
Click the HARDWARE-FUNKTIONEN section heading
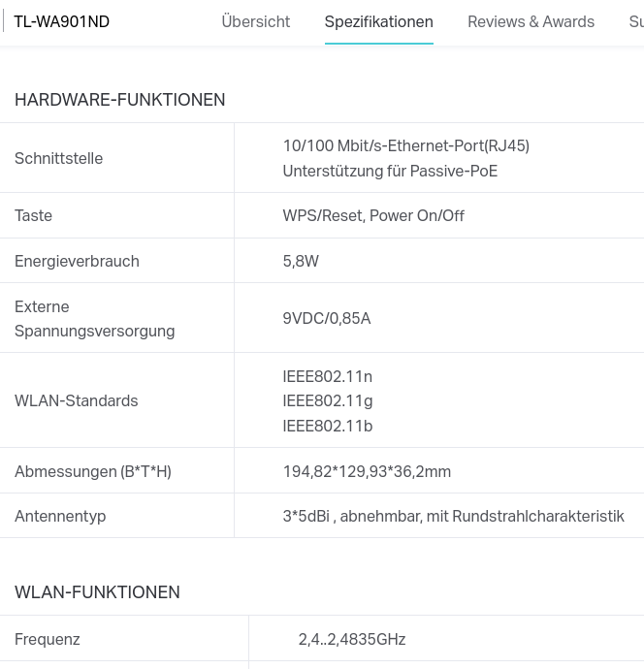click(120, 100)
